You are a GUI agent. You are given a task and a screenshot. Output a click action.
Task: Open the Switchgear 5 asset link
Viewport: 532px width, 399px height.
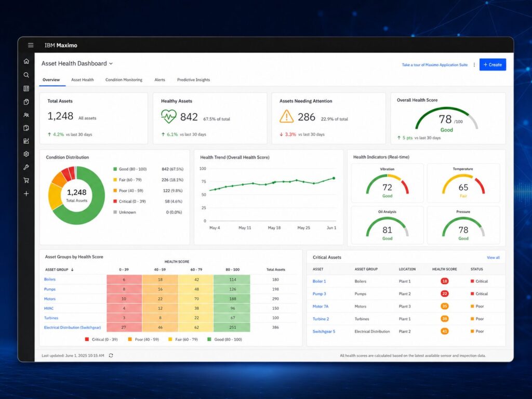(324, 331)
